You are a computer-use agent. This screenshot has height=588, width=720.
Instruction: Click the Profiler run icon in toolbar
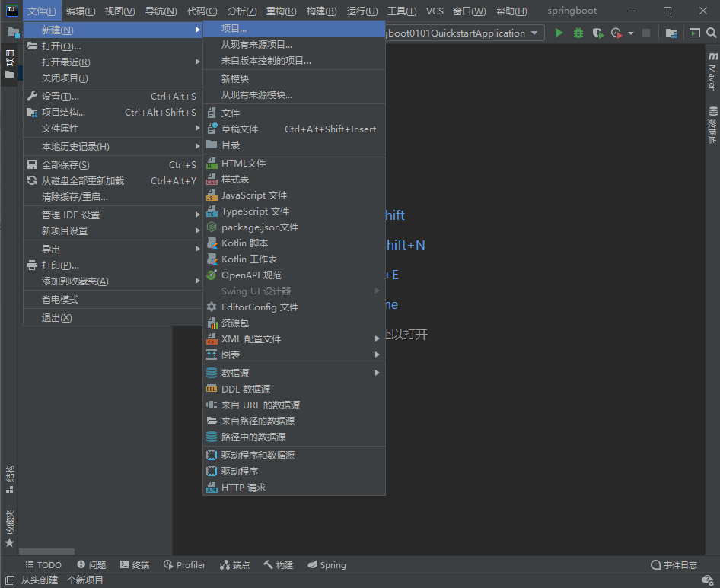click(x=616, y=33)
